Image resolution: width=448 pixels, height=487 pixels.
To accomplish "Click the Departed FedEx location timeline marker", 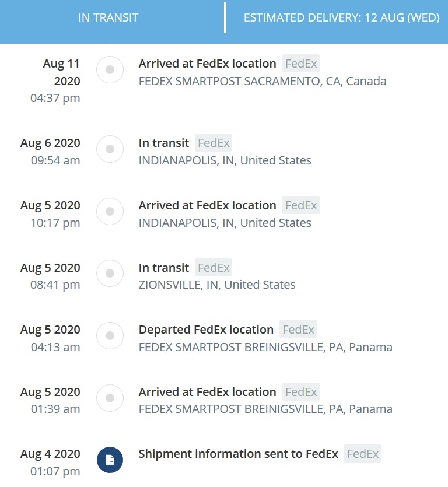I will (110, 335).
